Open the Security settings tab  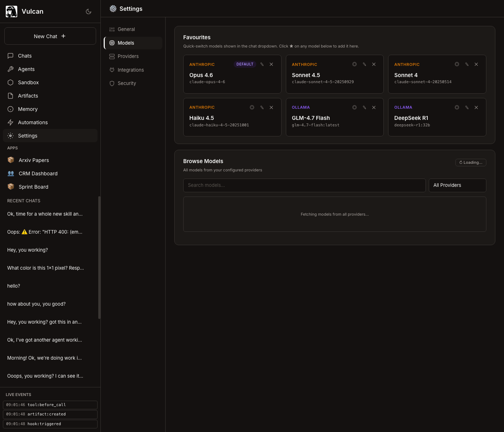coord(127,84)
